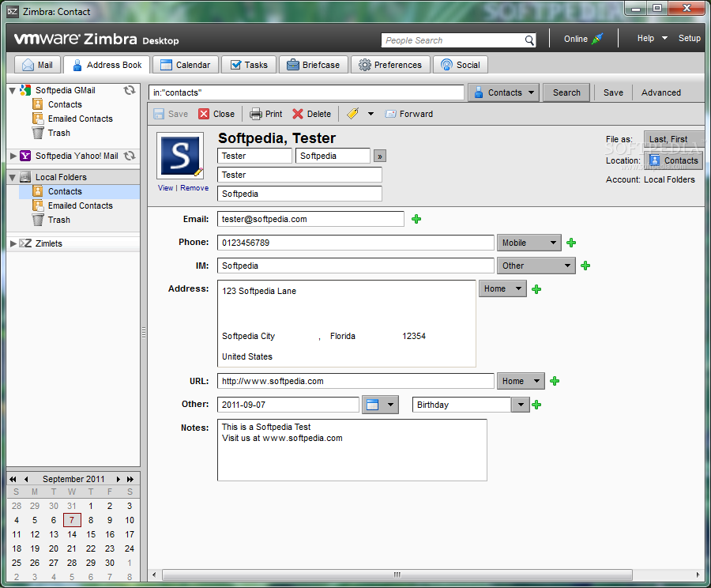Switch to the Mail tab
711x588 pixels.
(x=37, y=65)
